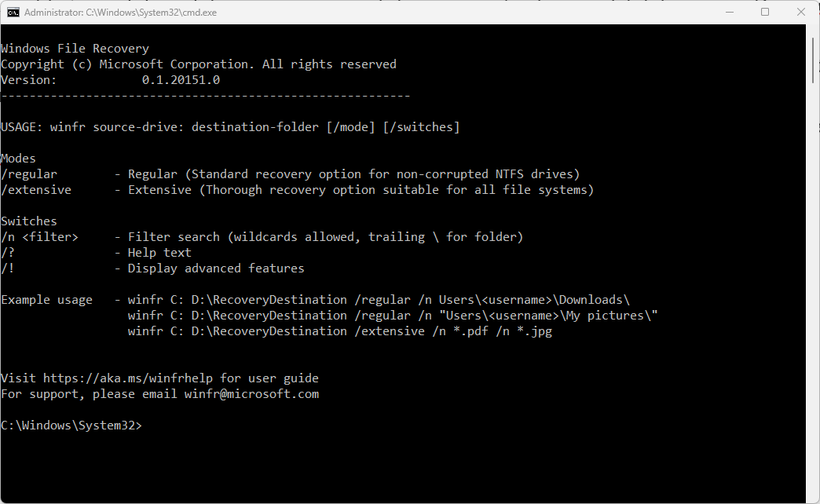The image size is (820, 504).
Task: Click the Windows File Recovery heading
Action: coord(75,49)
